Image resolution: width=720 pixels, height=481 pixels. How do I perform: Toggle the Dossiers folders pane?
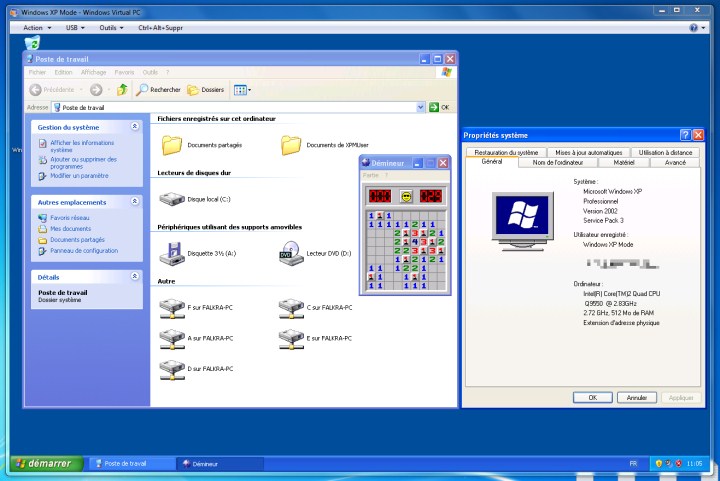coord(206,89)
